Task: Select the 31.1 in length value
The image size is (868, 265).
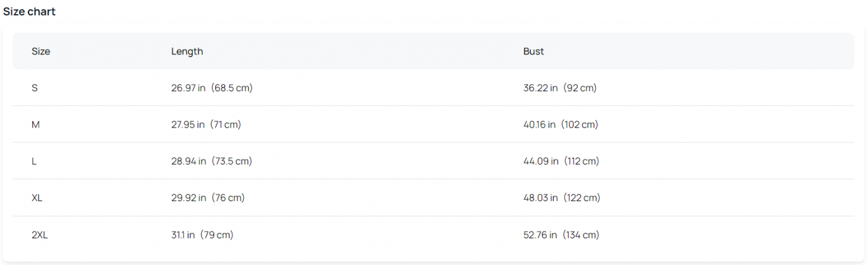Action: pos(183,235)
